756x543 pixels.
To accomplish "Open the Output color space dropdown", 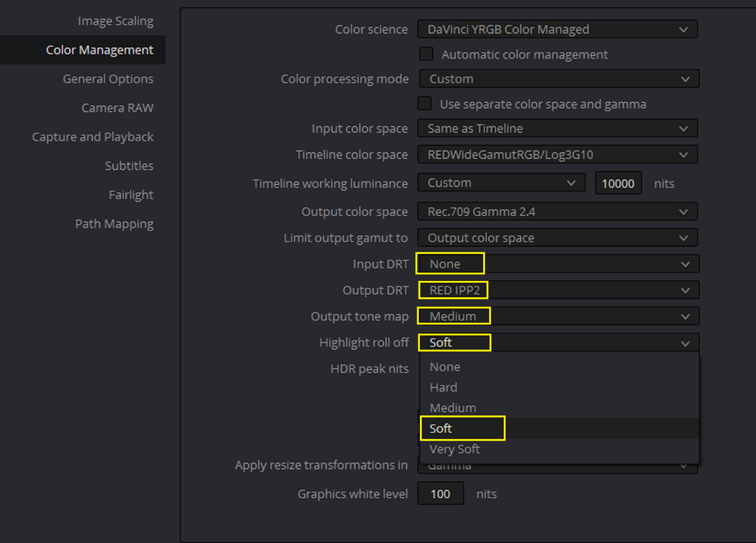I will pyautogui.click(x=558, y=212).
